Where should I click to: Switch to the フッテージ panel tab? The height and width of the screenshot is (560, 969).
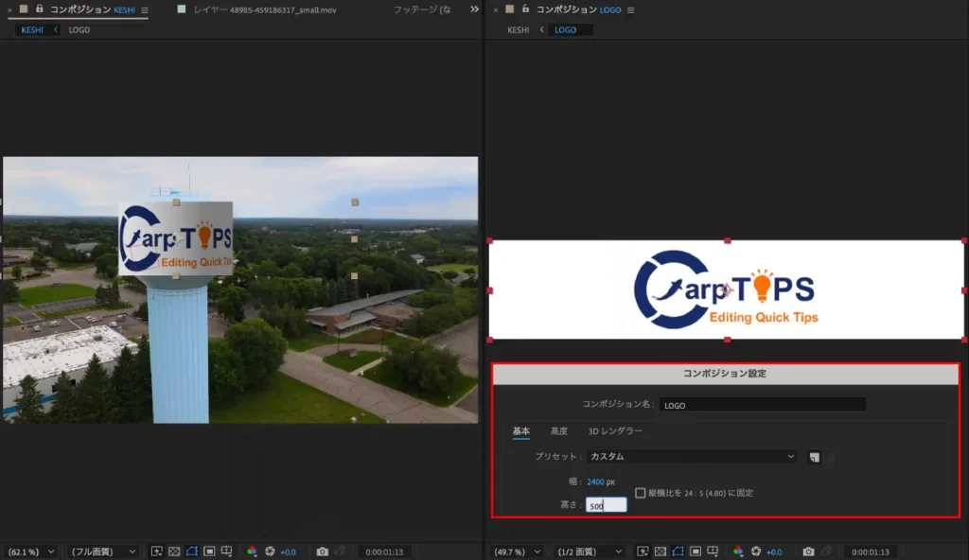click(x=422, y=9)
